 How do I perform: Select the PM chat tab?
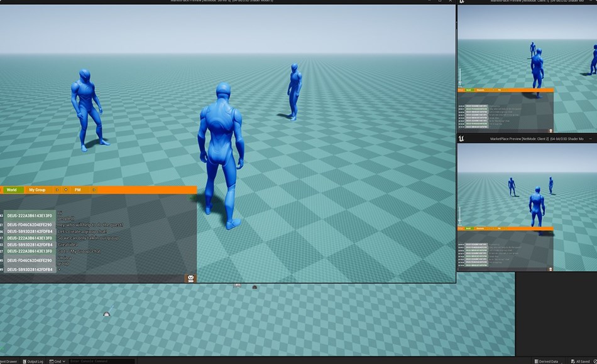tap(77, 190)
